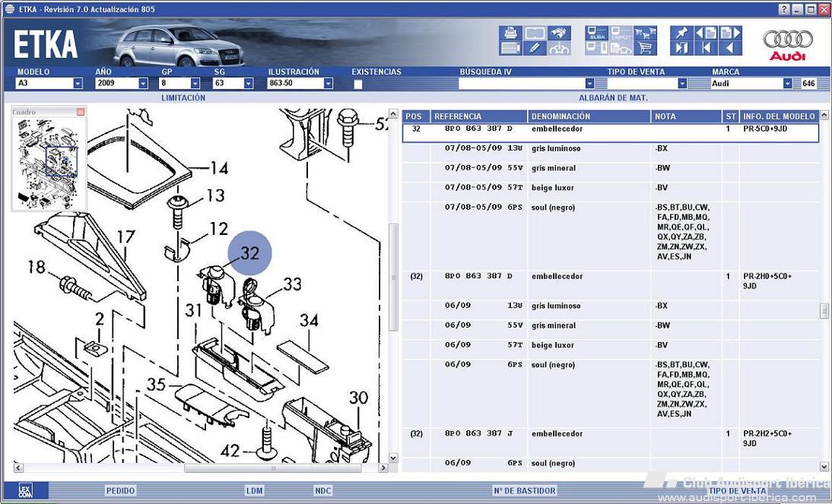Viewport: 832px width, 504px height.
Task: Open the list sheet icon below the printer
Action: point(510,49)
